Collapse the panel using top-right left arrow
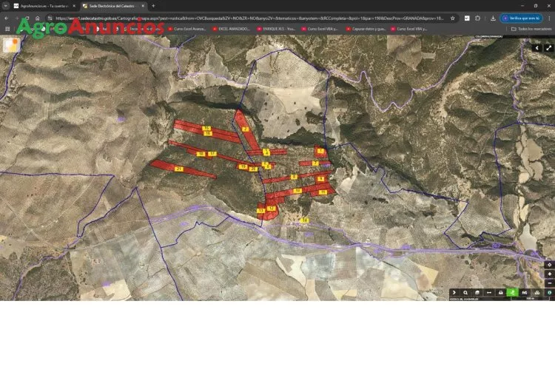555x392 pixels. click(537, 47)
